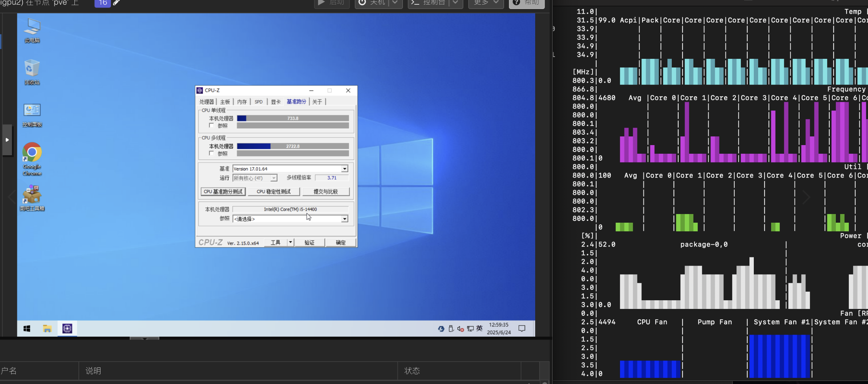Image resolution: width=868 pixels, height=384 pixels.
Task: Open the Windows notification center icon
Action: pyautogui.click(x=522, y=328)
